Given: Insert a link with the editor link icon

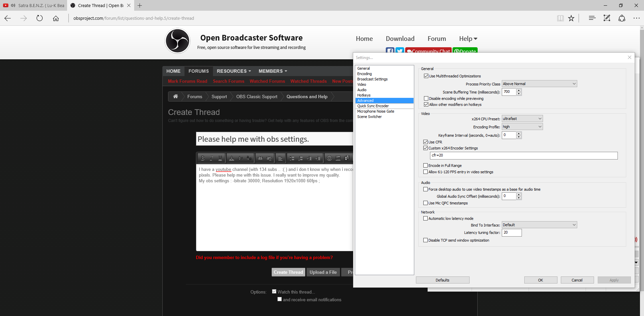Looking at the screenshot, I should point(260,158).
